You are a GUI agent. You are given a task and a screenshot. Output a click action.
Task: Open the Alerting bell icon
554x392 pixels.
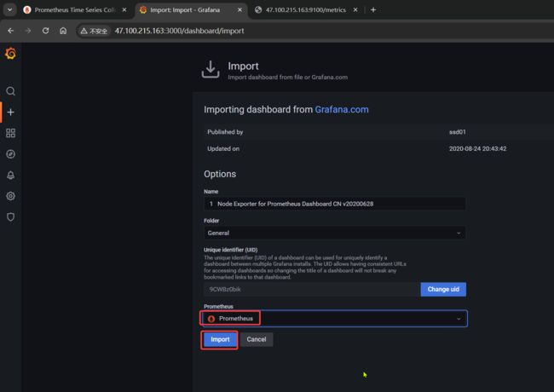point(10,176)
